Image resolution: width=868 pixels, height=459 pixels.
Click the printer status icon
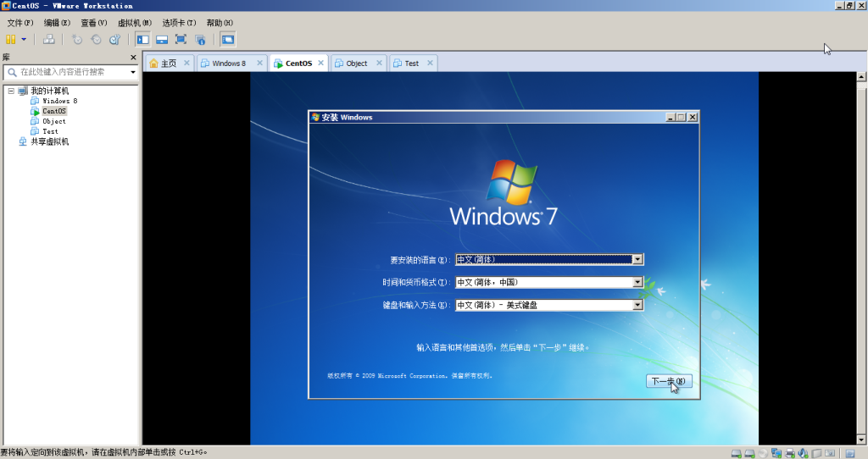[x=790, y=453]
